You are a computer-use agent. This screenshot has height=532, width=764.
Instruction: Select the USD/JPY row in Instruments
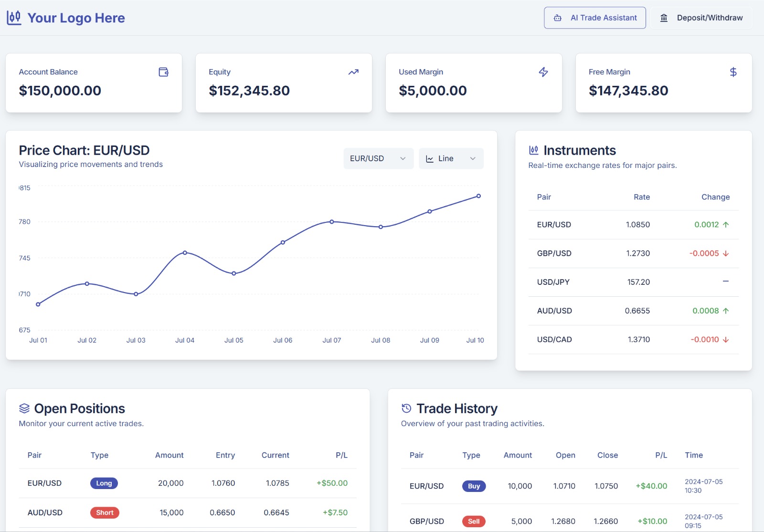(634, 282)
